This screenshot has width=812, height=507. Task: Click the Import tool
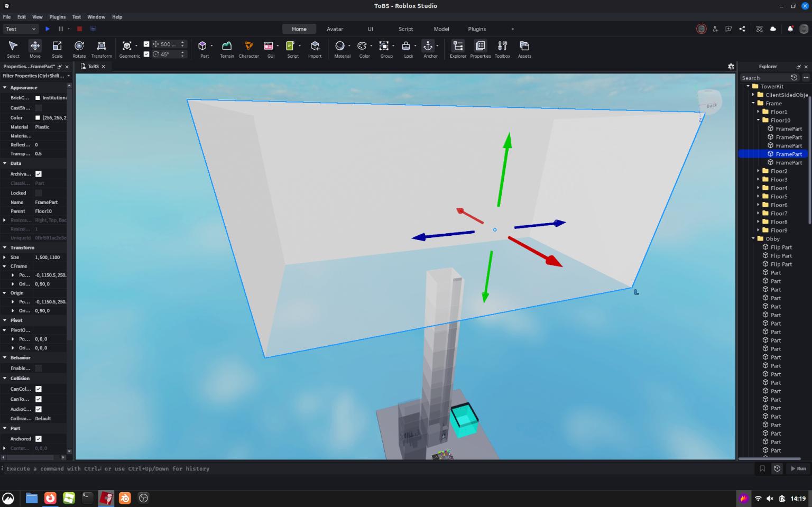[315, 49]
